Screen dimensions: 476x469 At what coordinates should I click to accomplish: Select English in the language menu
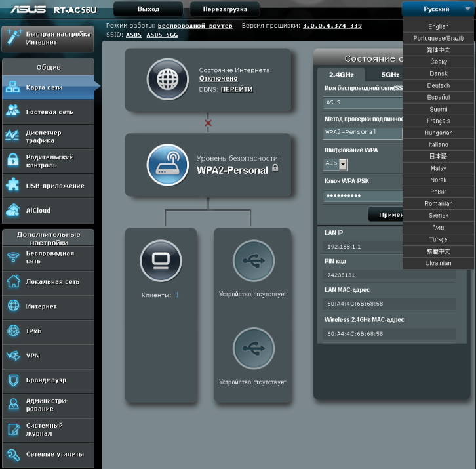(x=438, y=26)
